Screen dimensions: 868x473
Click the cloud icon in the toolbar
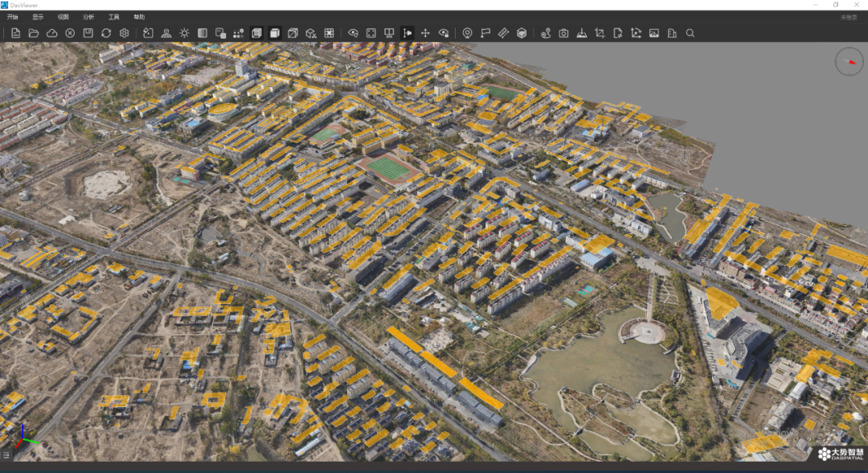[51, 33]
